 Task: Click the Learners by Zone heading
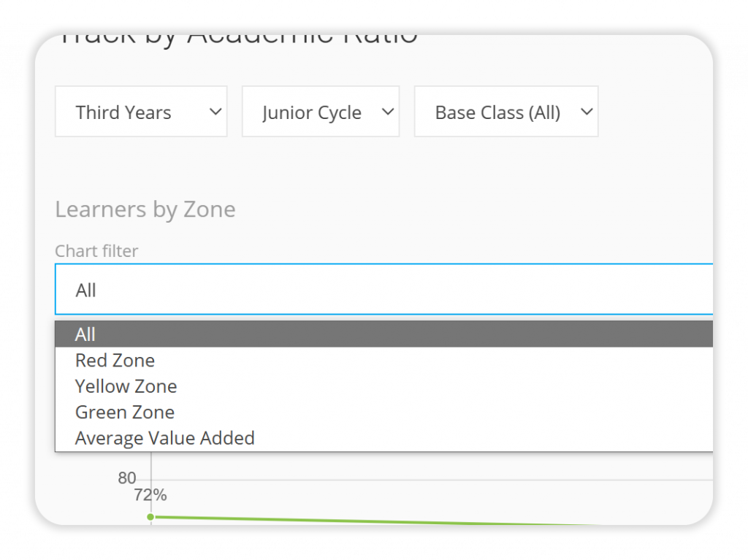coord(145,210)
